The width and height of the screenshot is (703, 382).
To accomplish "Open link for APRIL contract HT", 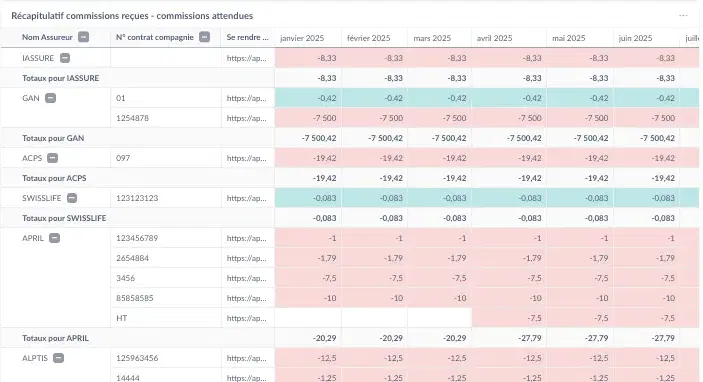I will tap(246, 318).
